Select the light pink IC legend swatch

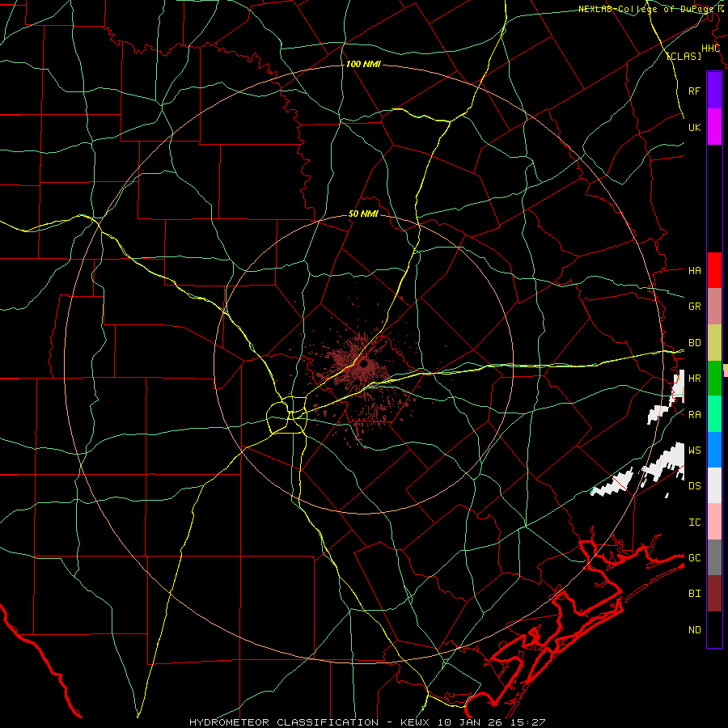(714, 522)
